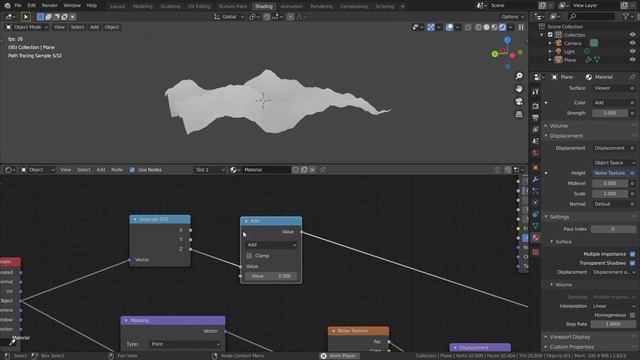
Task: Open the Render menu
Action: click(x=49, y=5)
